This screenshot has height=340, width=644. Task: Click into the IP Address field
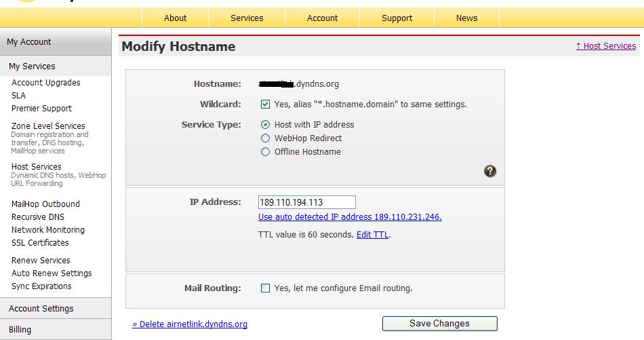point(306,202)
